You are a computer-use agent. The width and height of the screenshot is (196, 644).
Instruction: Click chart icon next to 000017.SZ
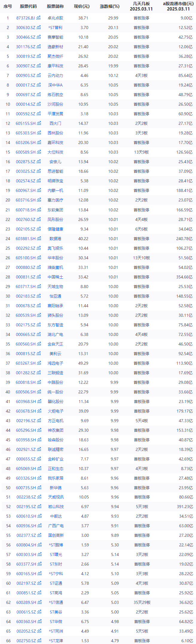click(38, 85)
